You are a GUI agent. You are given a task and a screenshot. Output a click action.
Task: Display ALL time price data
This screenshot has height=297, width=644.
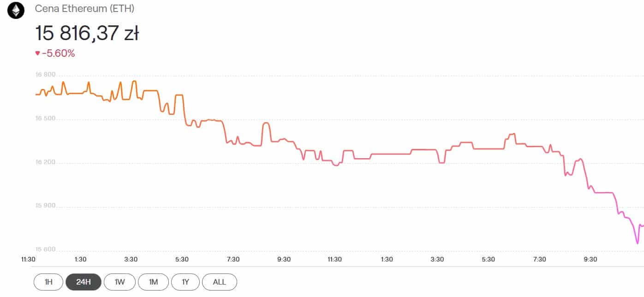tap(220, 282)
